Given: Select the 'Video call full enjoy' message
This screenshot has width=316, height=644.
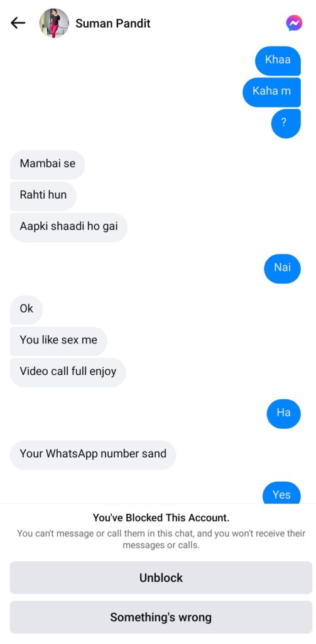Looking at the screenshot, I should (68, 372).
